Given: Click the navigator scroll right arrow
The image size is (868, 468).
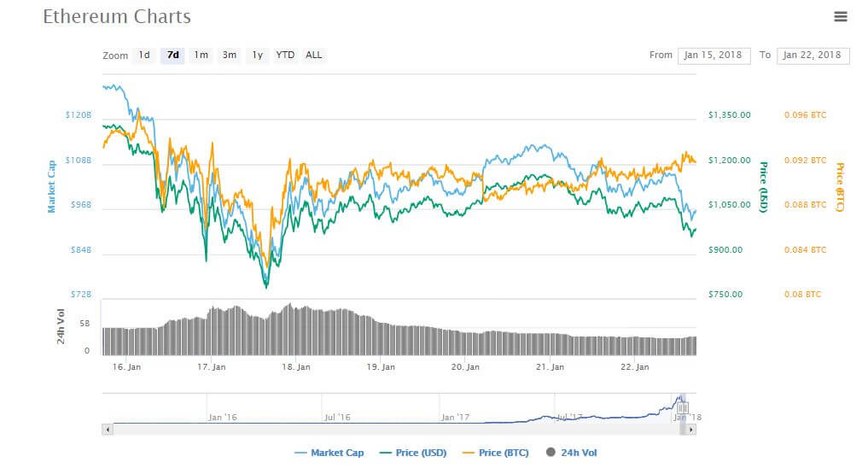Looking at the screenshot, I should 690,430.
